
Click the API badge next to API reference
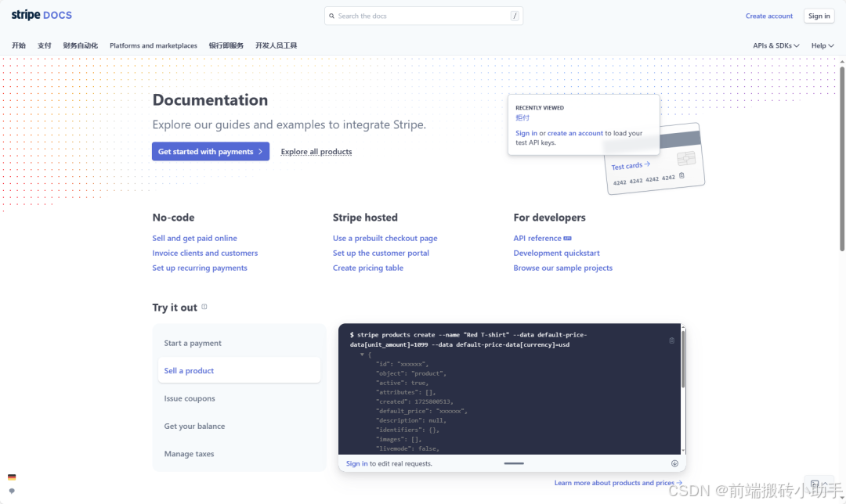(568, 238)
